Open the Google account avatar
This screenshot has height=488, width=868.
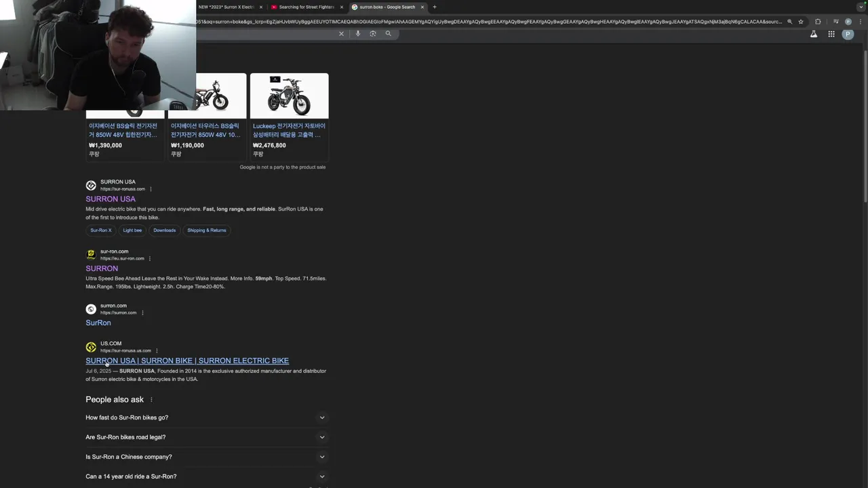(848, 34)
